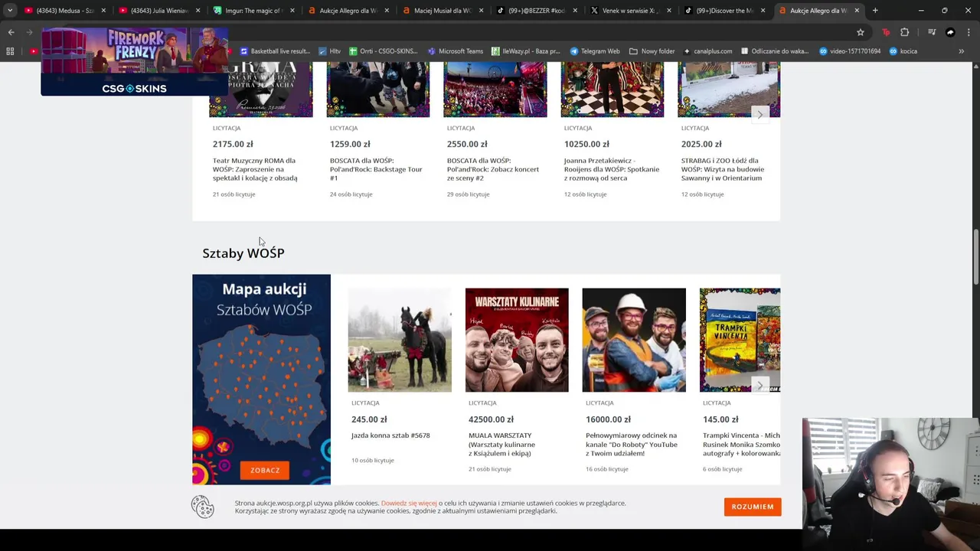This screenshot has width=980, height=551.
Task: Open the Nowy folder bookmark folder
Action: (x=652, y=51)
